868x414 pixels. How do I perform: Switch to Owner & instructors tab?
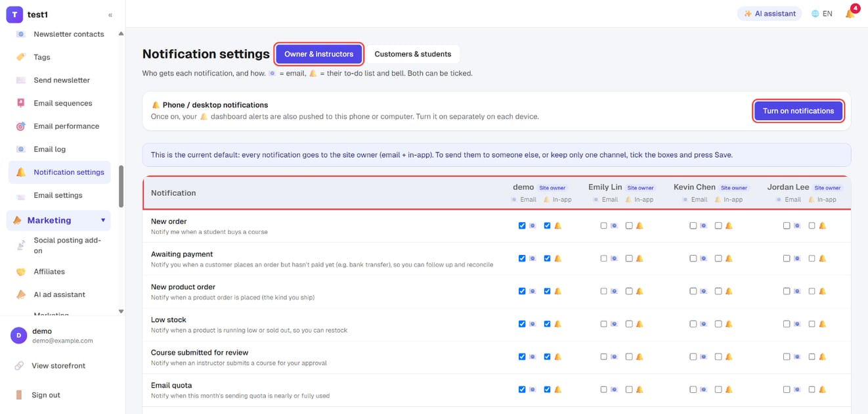pos(319,54)
